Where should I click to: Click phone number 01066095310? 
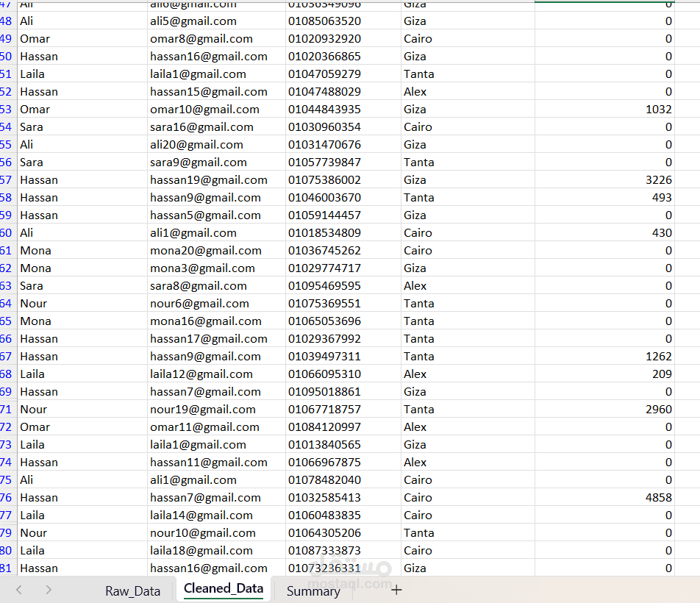click(343, 374)
